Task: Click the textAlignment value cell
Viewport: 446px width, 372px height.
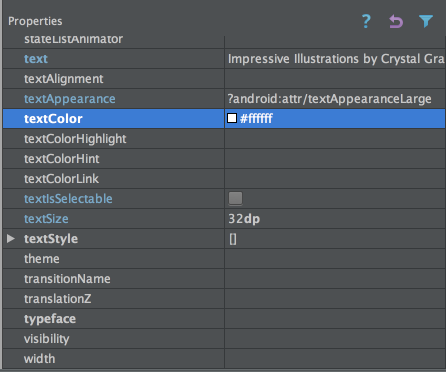Action: tap(335, 79)
